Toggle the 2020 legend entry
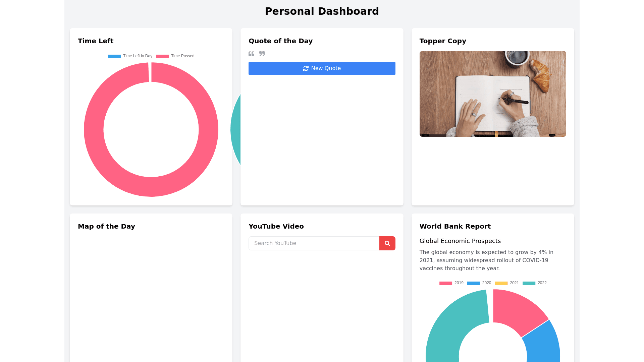The width and height of the screenshot is (644, 362). pyautogui.click(x=486, y=283)
